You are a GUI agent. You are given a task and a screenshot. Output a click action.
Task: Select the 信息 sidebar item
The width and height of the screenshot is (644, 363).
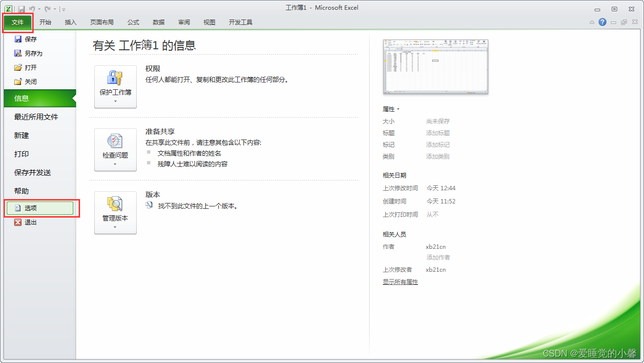(x=40, y=98)
